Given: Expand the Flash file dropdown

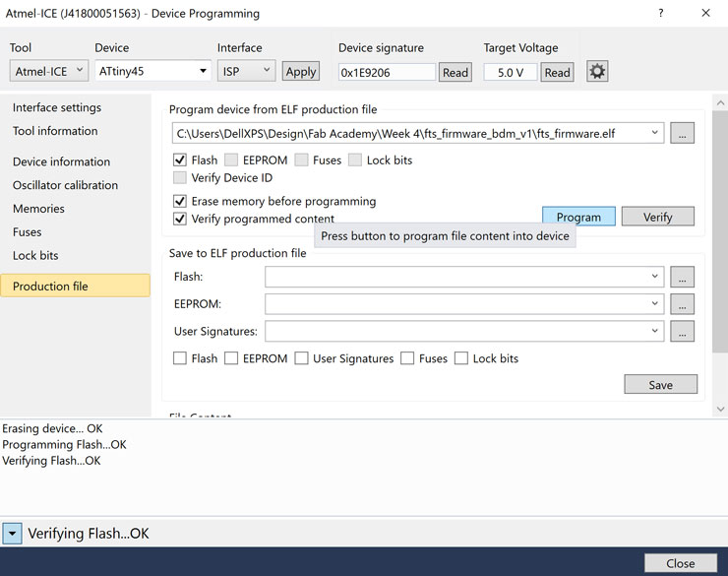Looking at the screenshot, I should (654, 277).
